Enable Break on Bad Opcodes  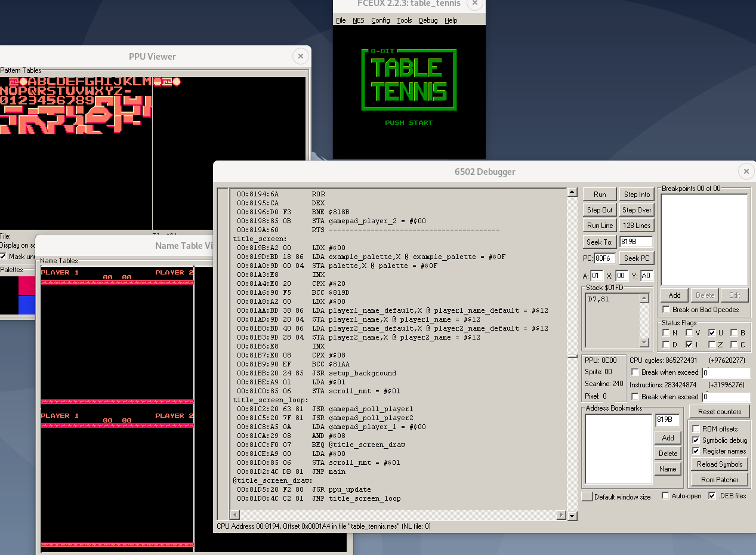click(x=666, y=310)
